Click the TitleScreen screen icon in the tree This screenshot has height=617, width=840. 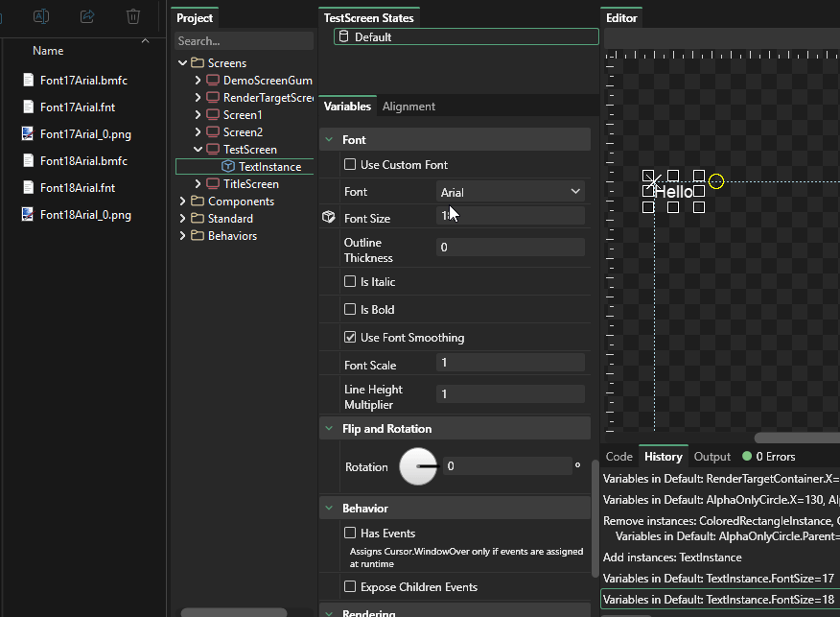click(213, 184)
